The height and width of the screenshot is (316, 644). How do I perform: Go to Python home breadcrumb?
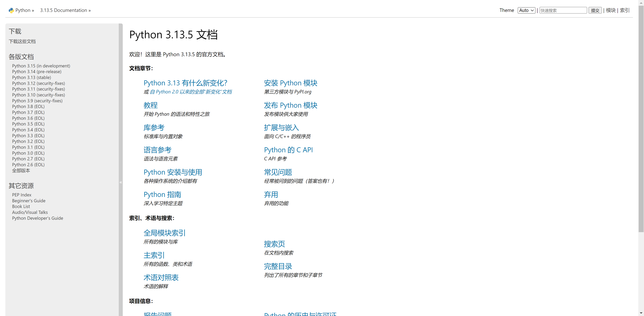(23, 10)
